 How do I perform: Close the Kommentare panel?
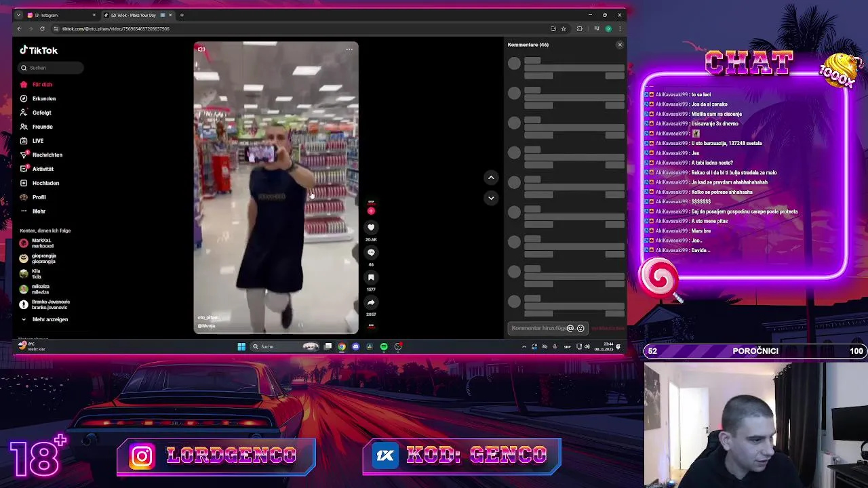pos(619,45)
